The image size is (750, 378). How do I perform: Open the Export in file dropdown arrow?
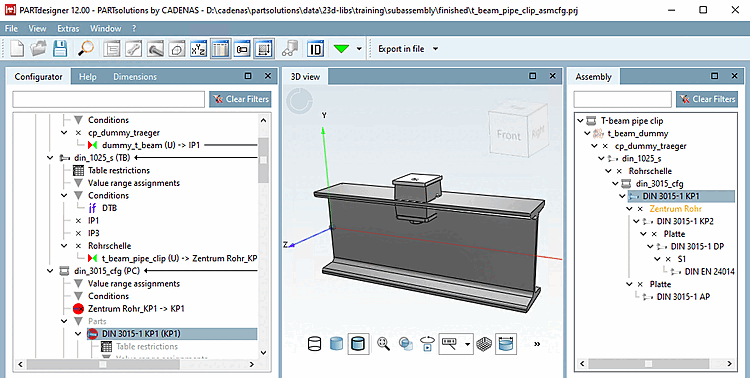pyautogui.click(x=435, y=49)
